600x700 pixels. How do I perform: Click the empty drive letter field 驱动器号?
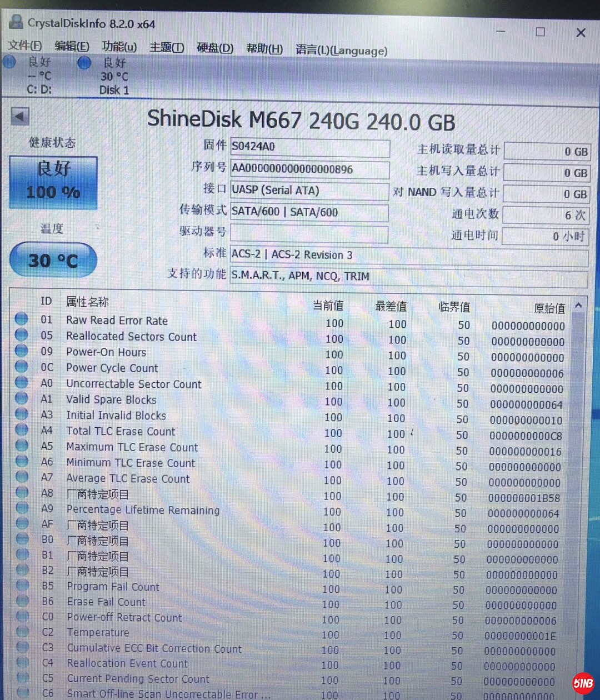[x=309, y=233]
